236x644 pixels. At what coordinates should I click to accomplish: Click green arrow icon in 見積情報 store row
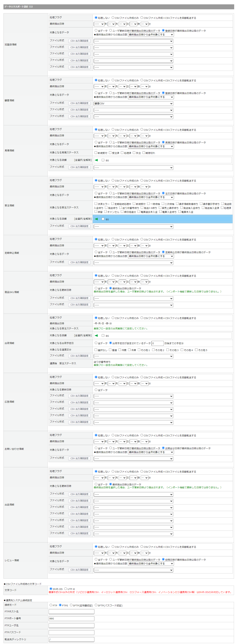(96, 160)
